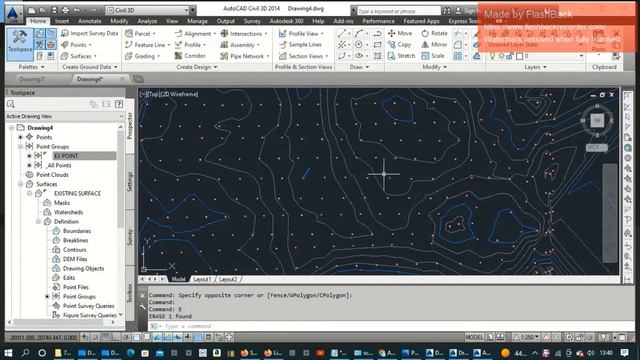Click the Rectangle draw tool
This screenshot has height=360, width=640.
point(378,44)
